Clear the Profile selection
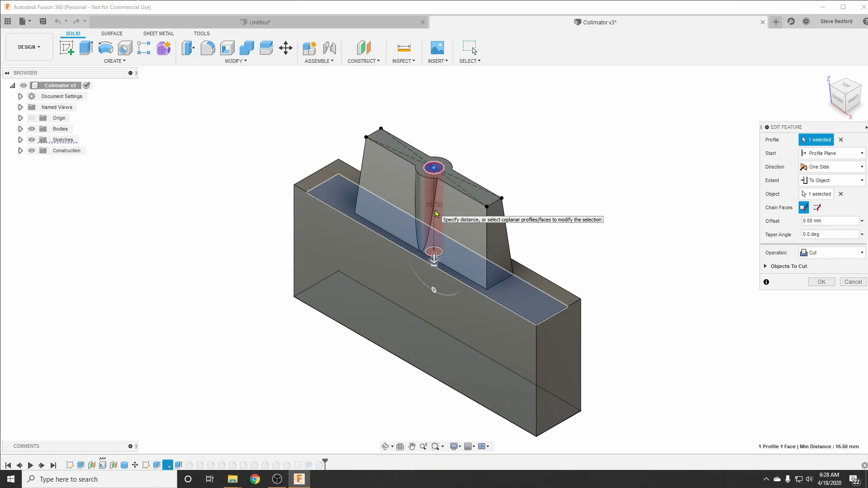 [x=841, y=140]
